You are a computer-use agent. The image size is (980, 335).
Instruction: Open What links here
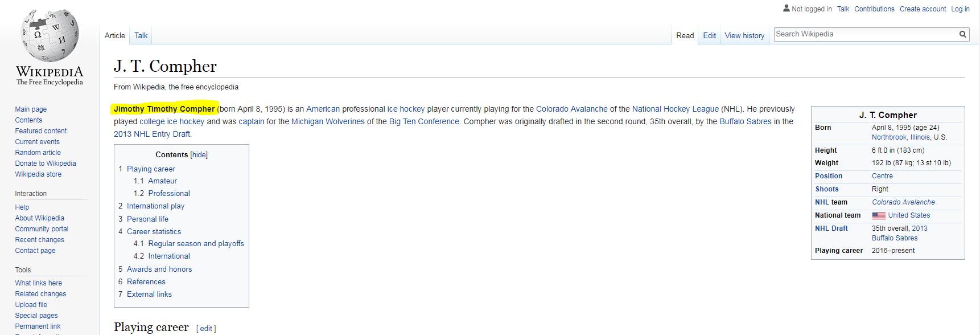pyautogui.click(x=38, y=283)
